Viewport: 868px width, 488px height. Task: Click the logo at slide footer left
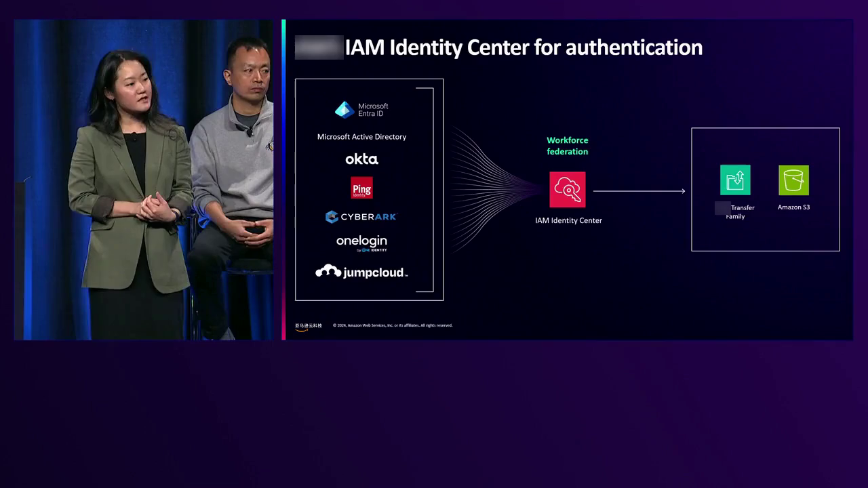pos(309,326)
